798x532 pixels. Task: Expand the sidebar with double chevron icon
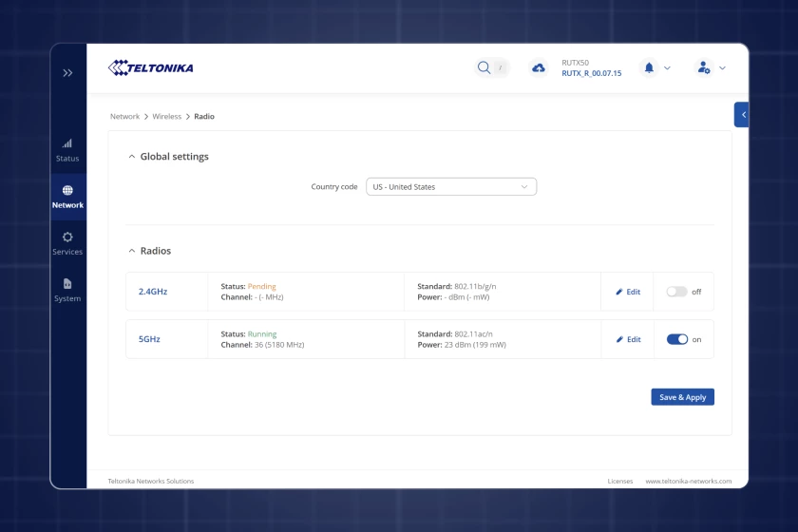tap(67, 72)
